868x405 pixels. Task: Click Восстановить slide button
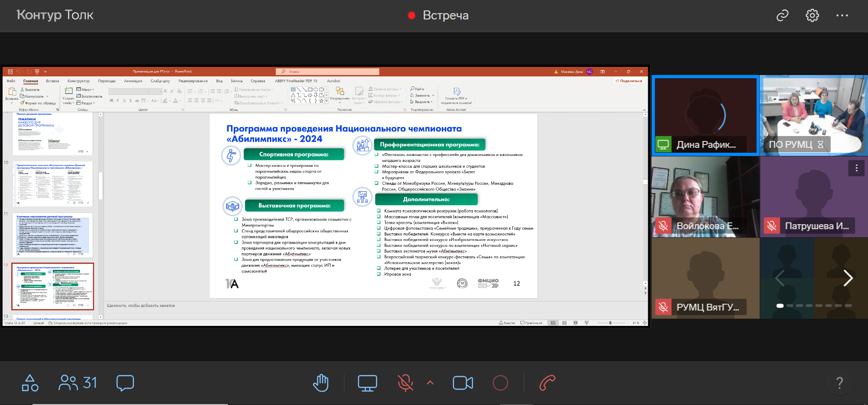89,96
